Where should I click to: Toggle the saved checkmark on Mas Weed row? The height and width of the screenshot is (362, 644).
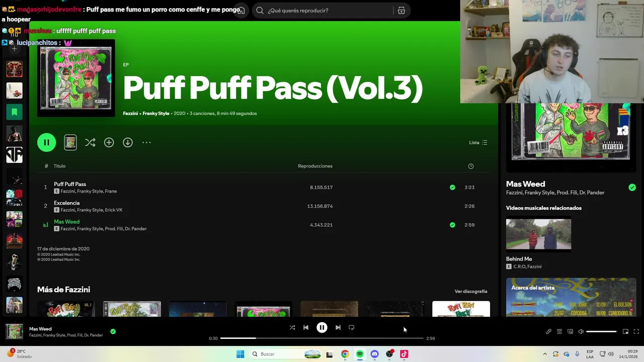[452, 225]
